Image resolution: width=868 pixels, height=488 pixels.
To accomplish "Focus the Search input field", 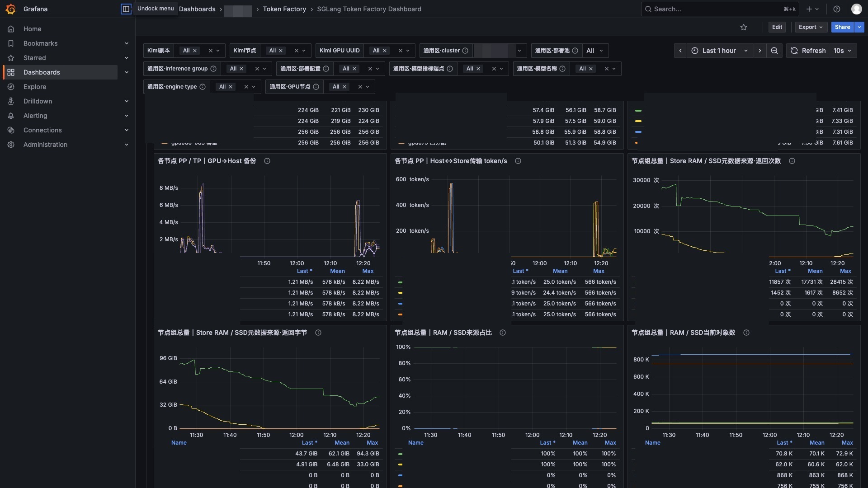I will point(720,9).
